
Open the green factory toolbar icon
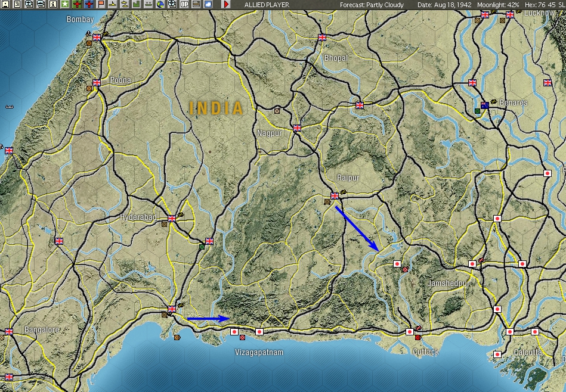tap(137, 4)
